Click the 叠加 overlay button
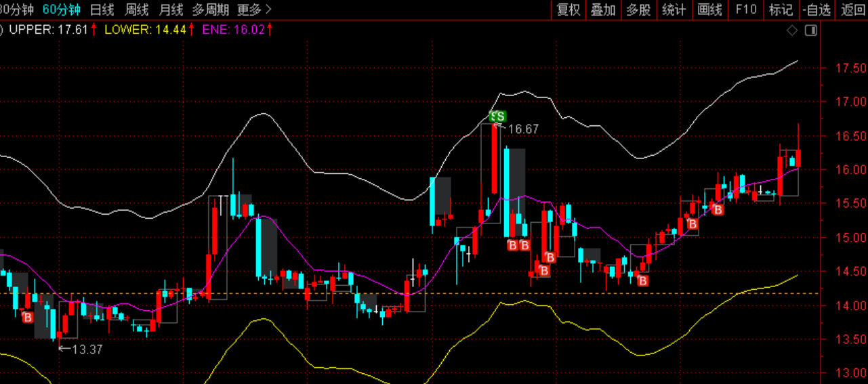 [x=603, y=9]
